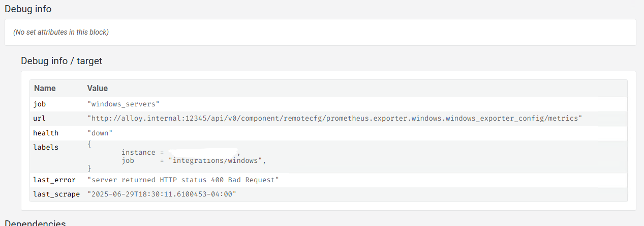Select the "down" health value
Viewport: 644px width, 226px height.
pyautogui.click(x=100, y=133)
